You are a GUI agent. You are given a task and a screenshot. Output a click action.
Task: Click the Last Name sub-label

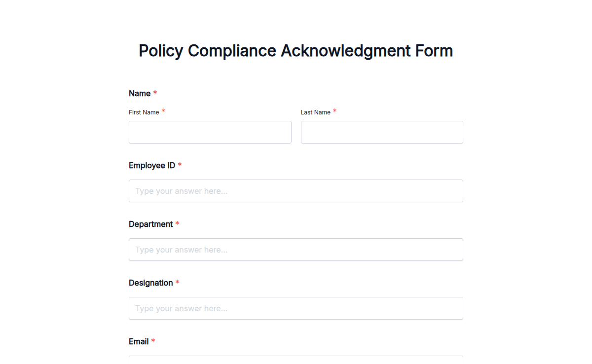[x=315, y=112]
